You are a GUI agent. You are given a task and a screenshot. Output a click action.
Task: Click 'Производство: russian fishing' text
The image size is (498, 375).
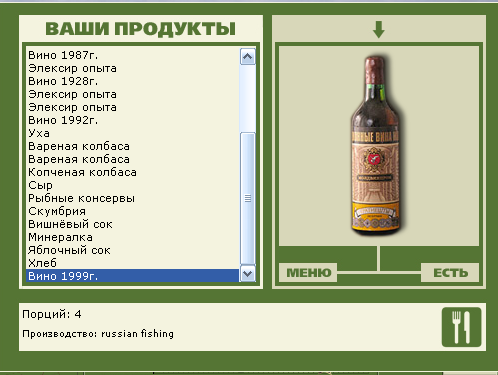pos(98,334)
